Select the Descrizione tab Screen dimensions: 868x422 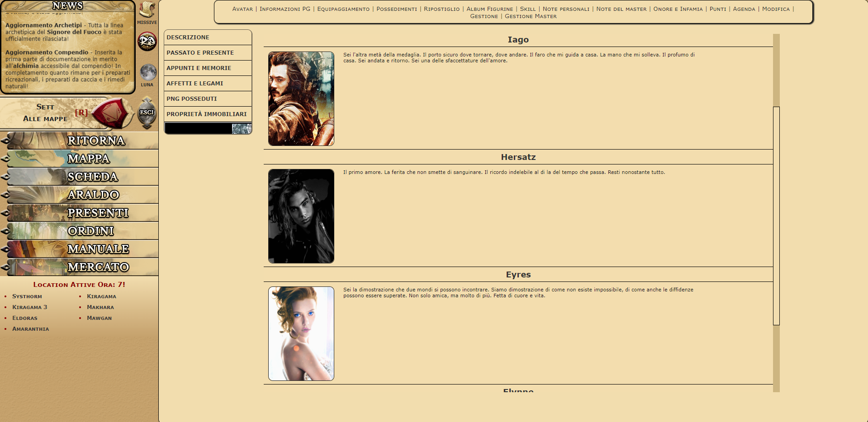[x=208, y=38]
